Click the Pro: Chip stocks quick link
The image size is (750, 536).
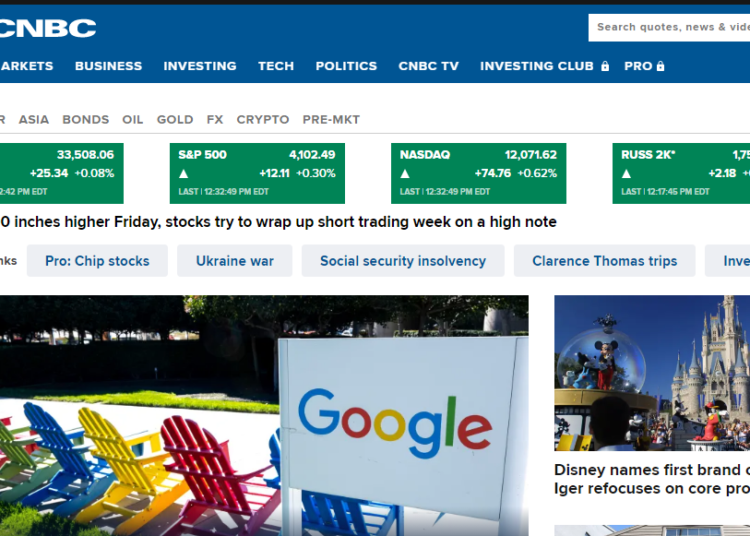coord(97,261)
